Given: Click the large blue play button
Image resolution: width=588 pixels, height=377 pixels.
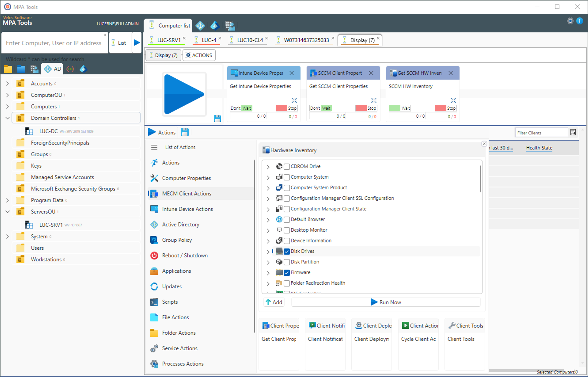Looking at the screenshot, I should tap(184, 94).
